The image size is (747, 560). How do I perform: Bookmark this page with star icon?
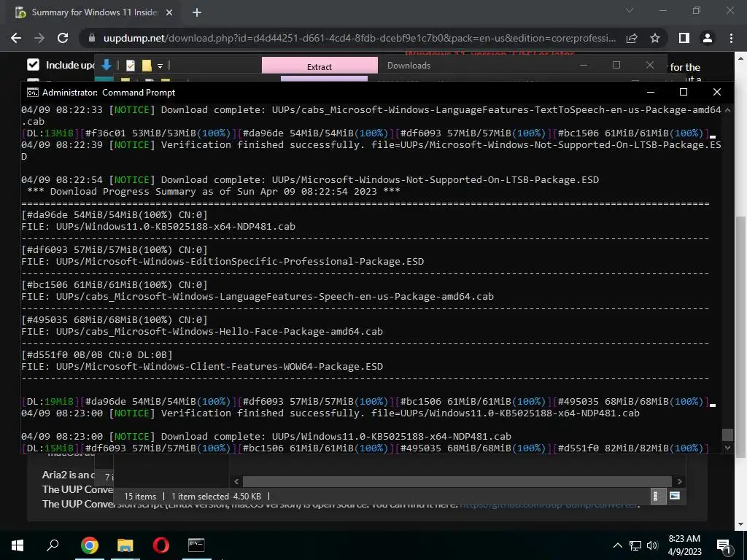(x=655, y=38)
